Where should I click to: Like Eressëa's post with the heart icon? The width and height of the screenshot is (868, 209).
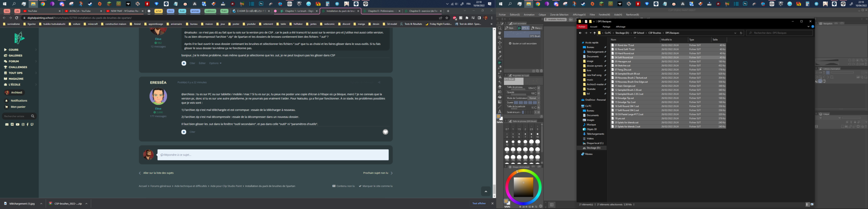pyautogui.click(x=385, y=132)
